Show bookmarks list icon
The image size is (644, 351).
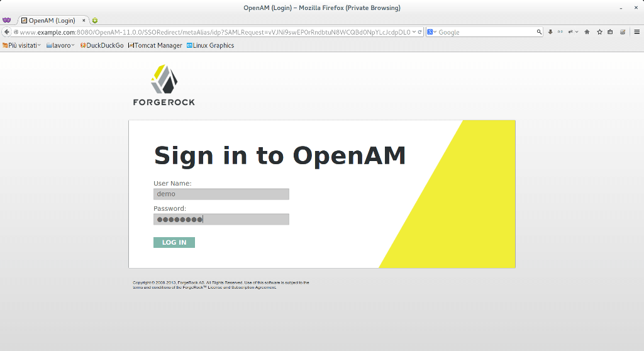pos(610,32)
